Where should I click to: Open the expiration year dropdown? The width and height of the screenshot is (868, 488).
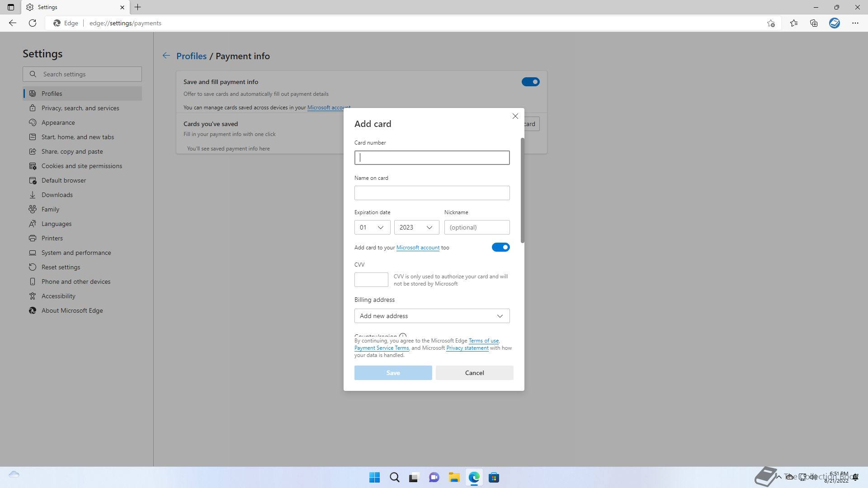click(416, 227)
